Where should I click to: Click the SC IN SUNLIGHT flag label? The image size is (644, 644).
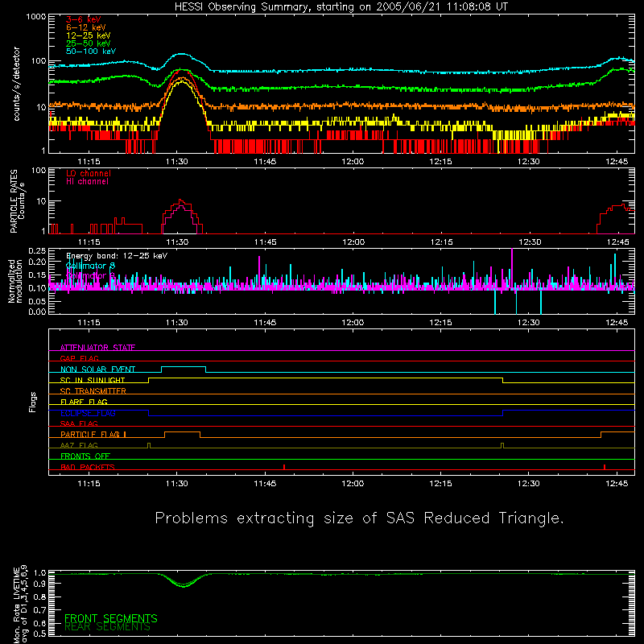(x=93, y=380)
